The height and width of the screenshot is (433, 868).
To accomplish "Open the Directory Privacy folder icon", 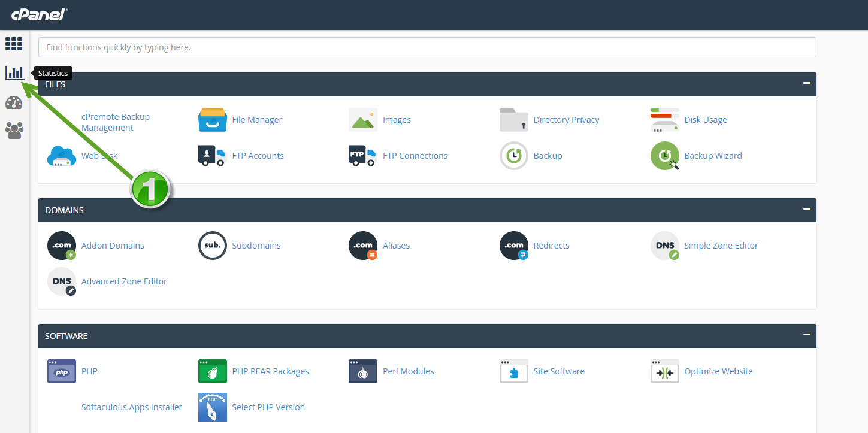I will click(514, 120).
